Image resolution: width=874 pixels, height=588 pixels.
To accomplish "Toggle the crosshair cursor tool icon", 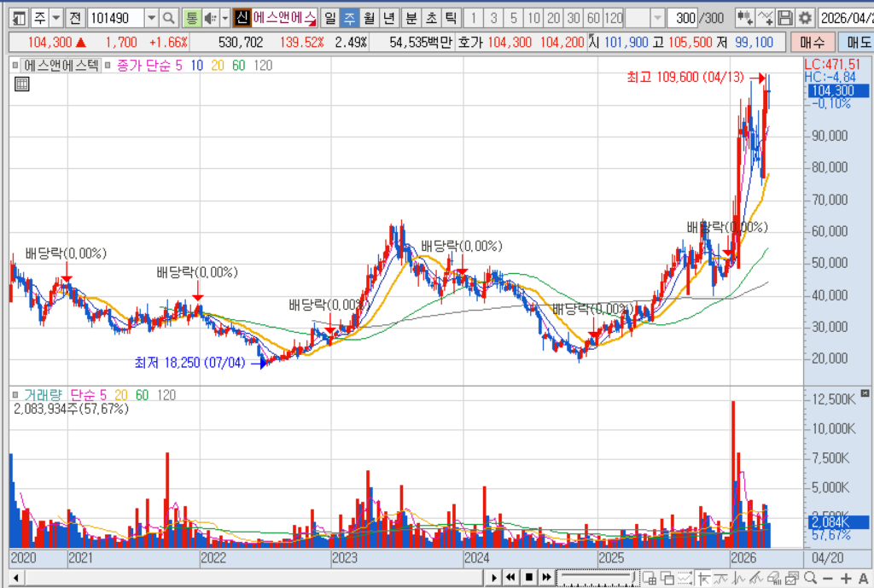I will coord(704,578).
